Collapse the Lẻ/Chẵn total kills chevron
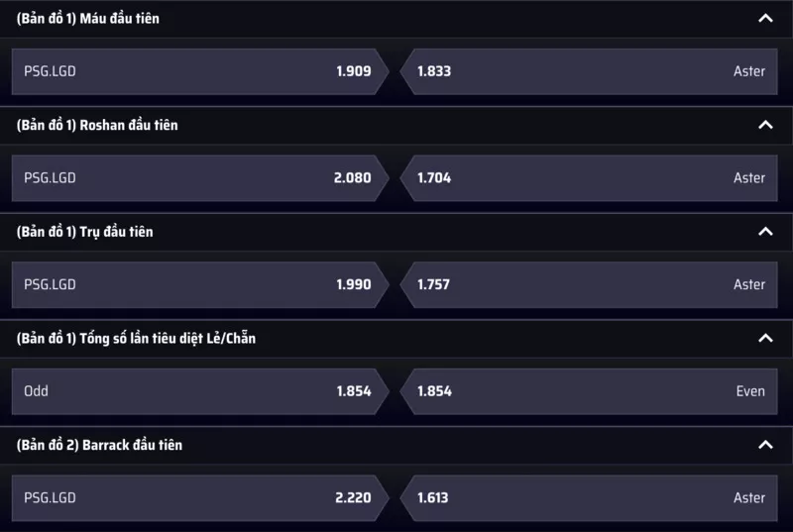This screenshot has width=793, height=532. tap(764, 338)
